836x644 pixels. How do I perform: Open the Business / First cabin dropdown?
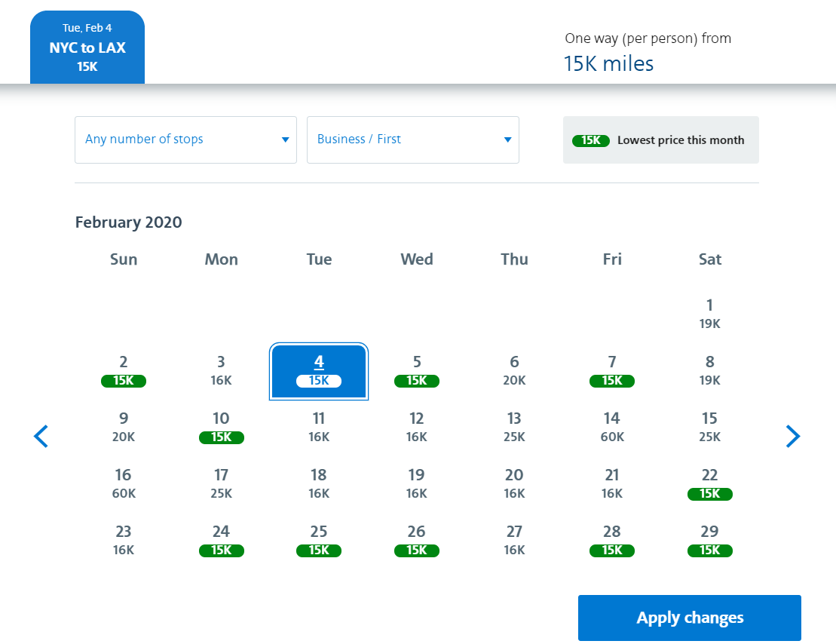(412, 140)
